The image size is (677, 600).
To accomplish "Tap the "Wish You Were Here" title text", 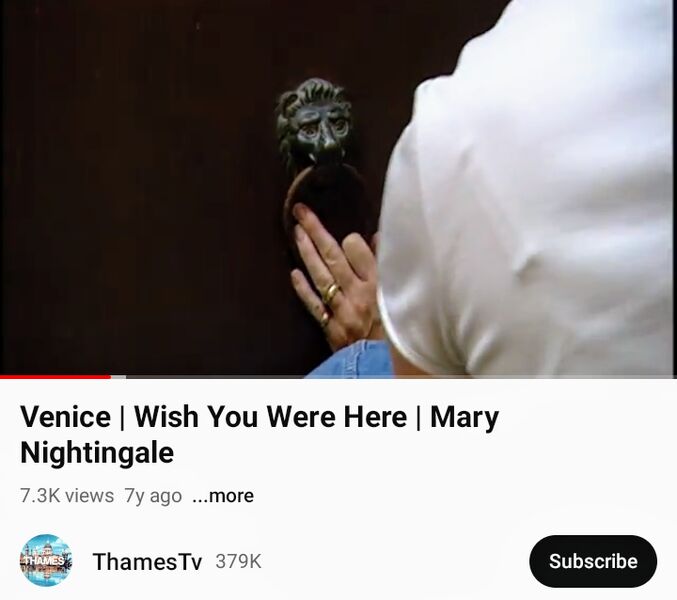I will click(270, 417).
